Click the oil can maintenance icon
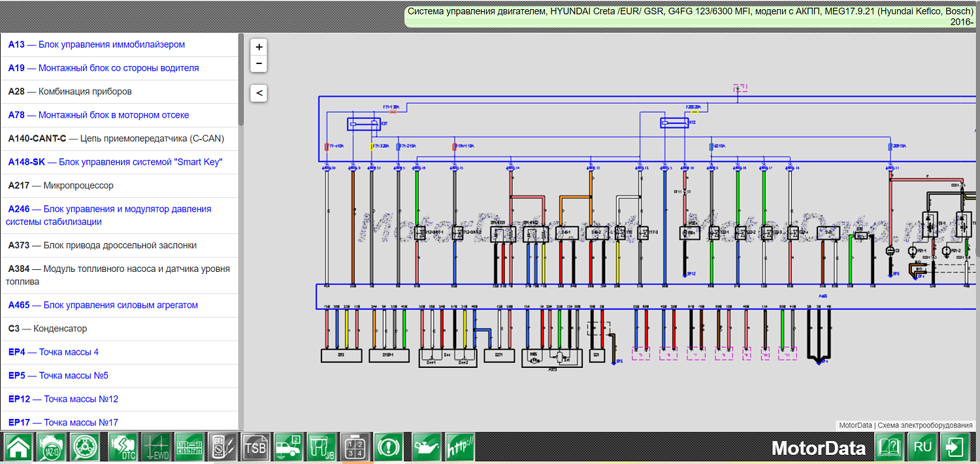This screenshot has width=980, height=464. pos(425,448)
